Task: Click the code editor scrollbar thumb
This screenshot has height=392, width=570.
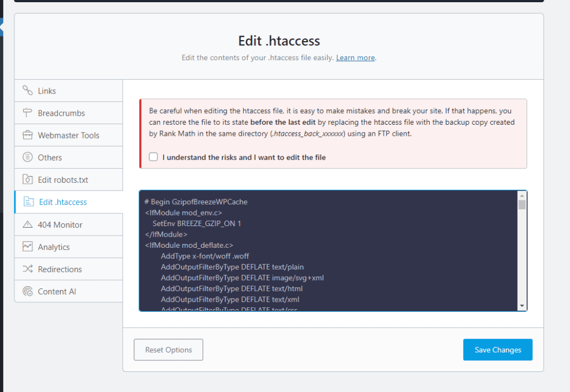Action: (x=522, y=204)
